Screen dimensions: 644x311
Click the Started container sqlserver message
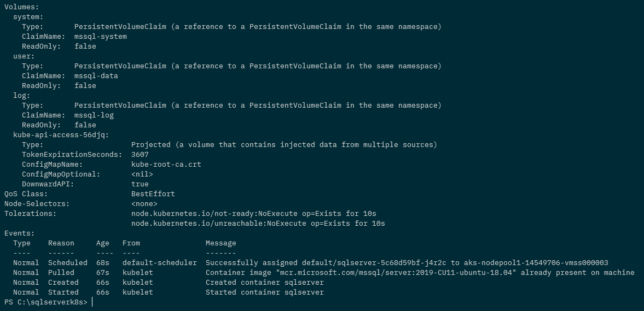pos(264,292)
